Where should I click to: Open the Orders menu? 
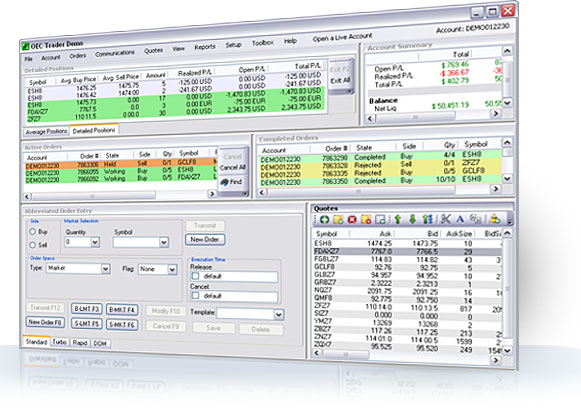[x=77, y=56]
